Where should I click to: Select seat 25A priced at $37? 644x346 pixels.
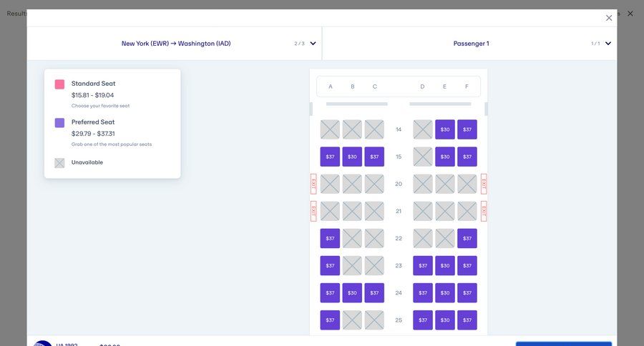pyautogui.click(x=330, y=320)
